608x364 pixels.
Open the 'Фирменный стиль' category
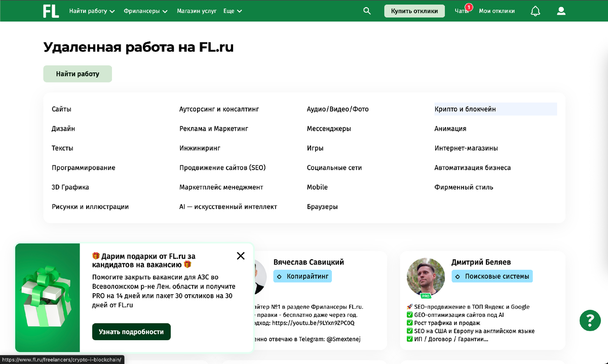[464, 187]
